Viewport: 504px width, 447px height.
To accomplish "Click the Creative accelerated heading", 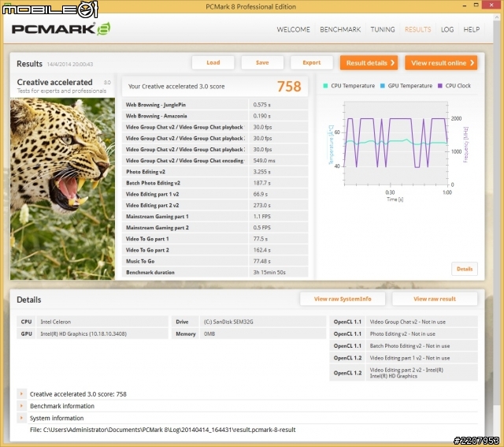I will point(54,82).
